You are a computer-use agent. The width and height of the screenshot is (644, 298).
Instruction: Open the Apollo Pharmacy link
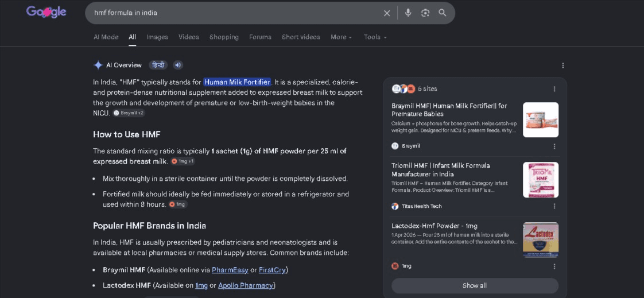tap(245, 285)
